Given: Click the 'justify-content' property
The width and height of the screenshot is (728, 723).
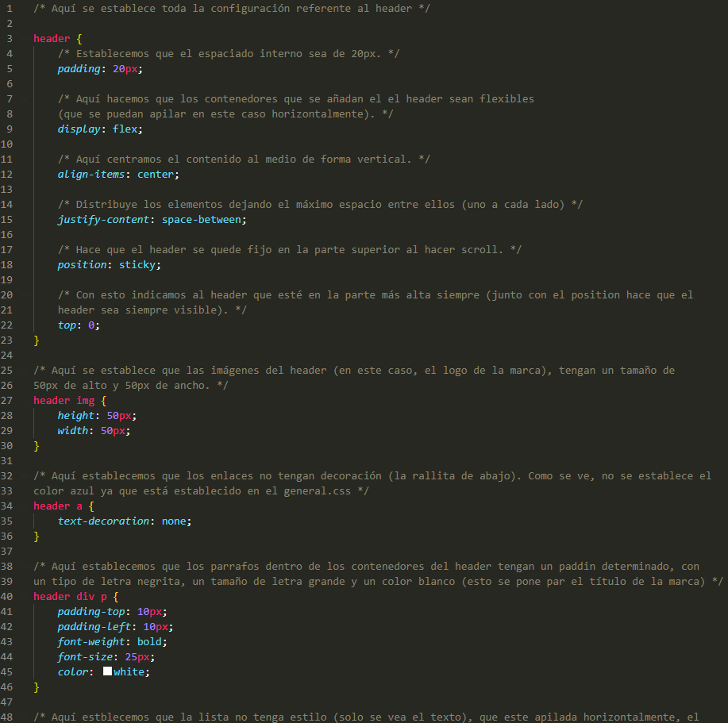Looking at the screenshot, I should 103,220.
